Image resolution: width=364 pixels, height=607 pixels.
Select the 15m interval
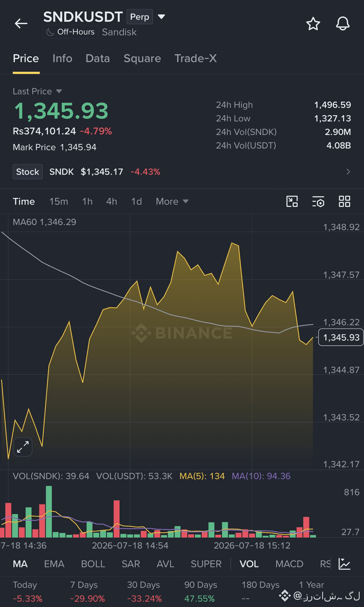(58, 201)
